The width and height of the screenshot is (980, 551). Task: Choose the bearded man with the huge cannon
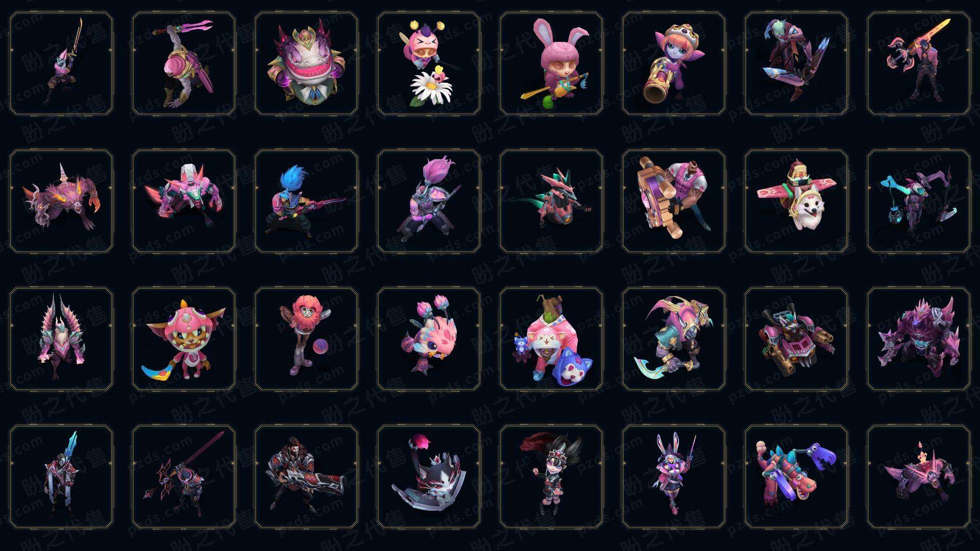[x=306, y=477]
